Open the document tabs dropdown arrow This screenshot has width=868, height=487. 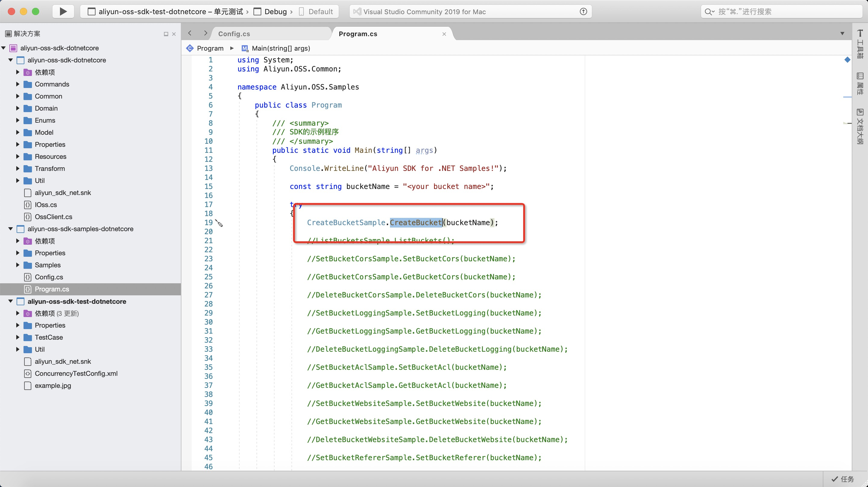(842, 33)
